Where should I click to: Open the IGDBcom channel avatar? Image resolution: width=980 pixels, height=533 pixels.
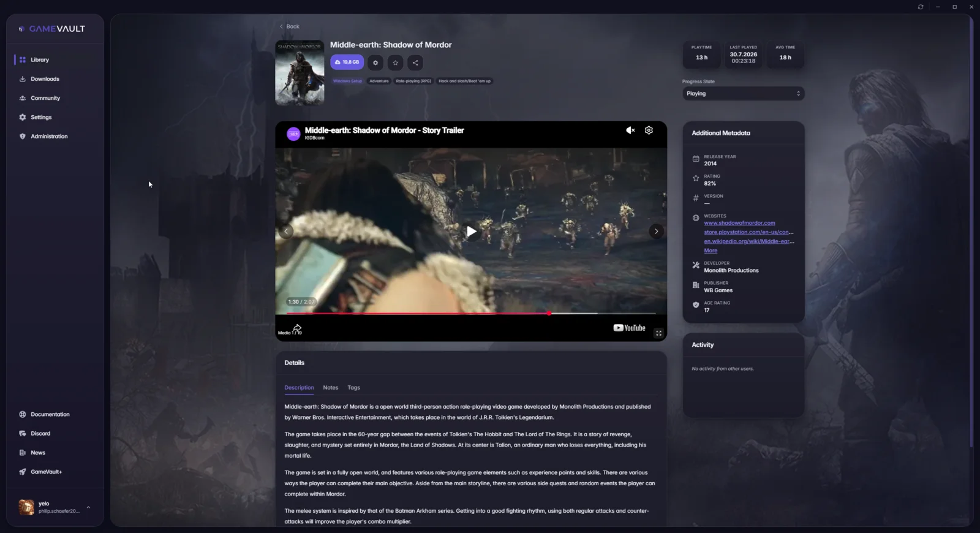tap(293, 134)
